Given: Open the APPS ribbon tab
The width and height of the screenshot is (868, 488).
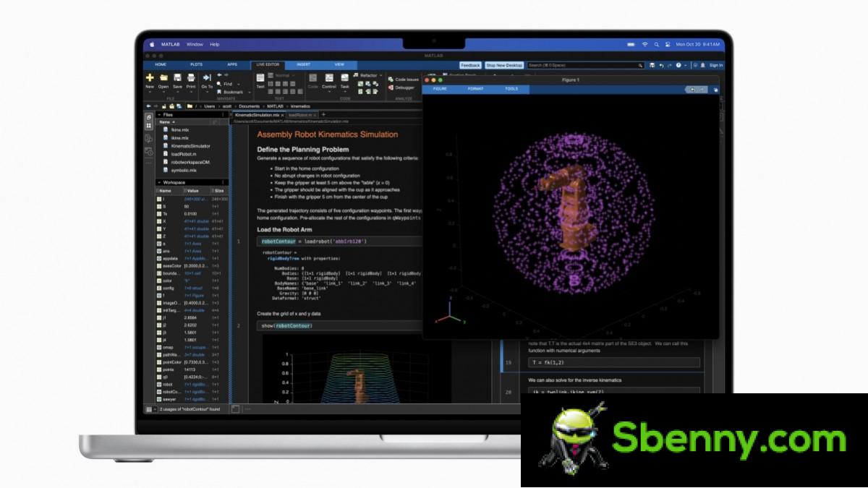Looking at the screenshot, I should (232, 64).
